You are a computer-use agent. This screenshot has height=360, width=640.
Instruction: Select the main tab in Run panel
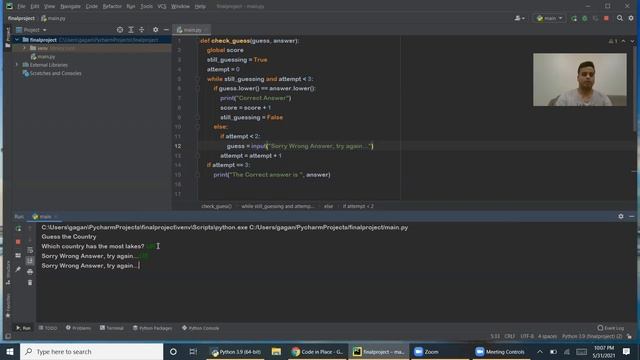tap(45, 216)
